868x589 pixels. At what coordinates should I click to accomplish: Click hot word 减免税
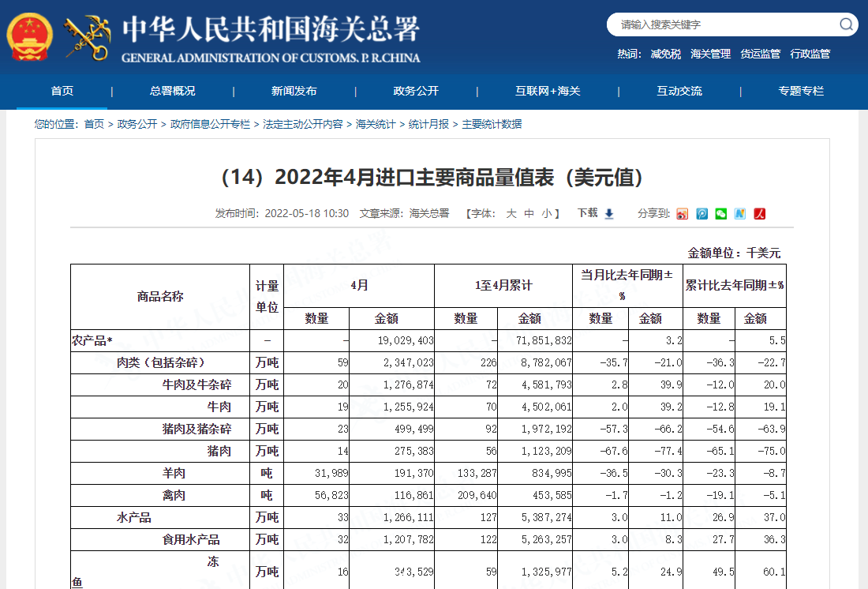click(x=665, y=54)
